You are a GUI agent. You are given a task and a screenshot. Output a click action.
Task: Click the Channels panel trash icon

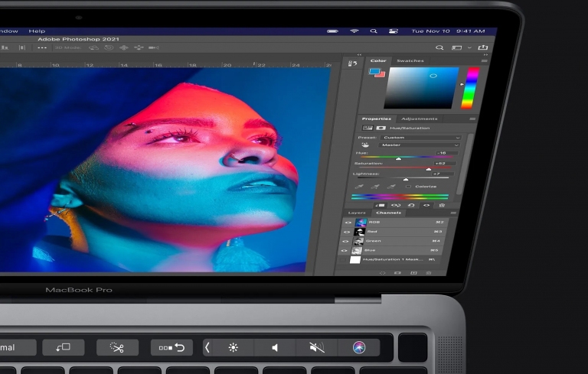tap(428, 273)
